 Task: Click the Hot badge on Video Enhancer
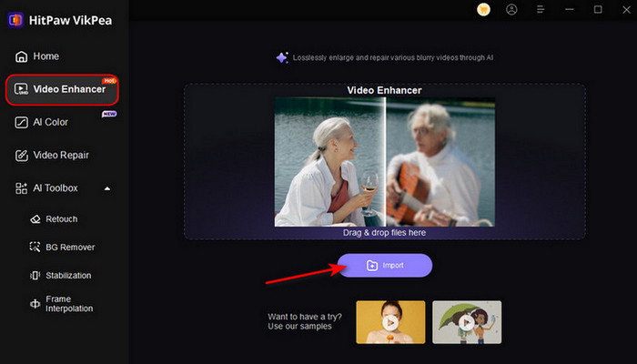click(109, 81)
